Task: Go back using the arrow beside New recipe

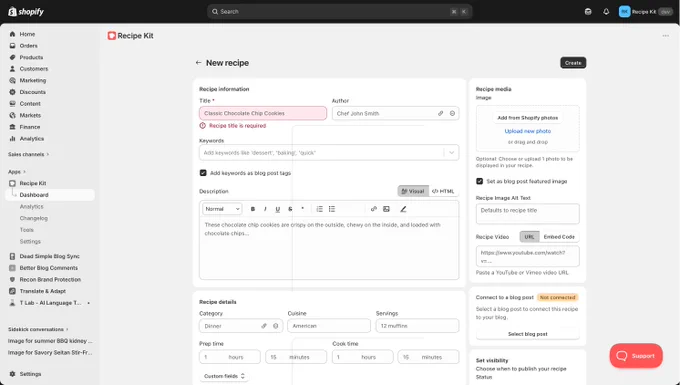Action: 198,63
